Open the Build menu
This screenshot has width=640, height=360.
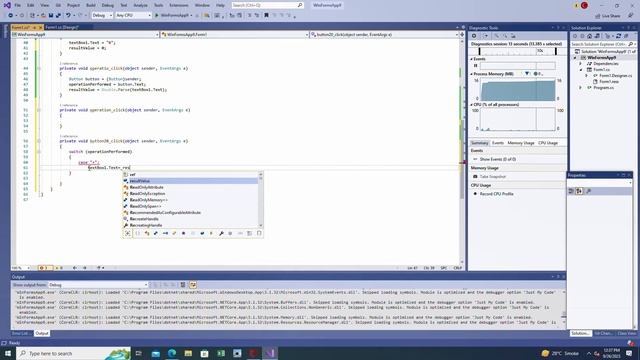click(x=91, y=5)
